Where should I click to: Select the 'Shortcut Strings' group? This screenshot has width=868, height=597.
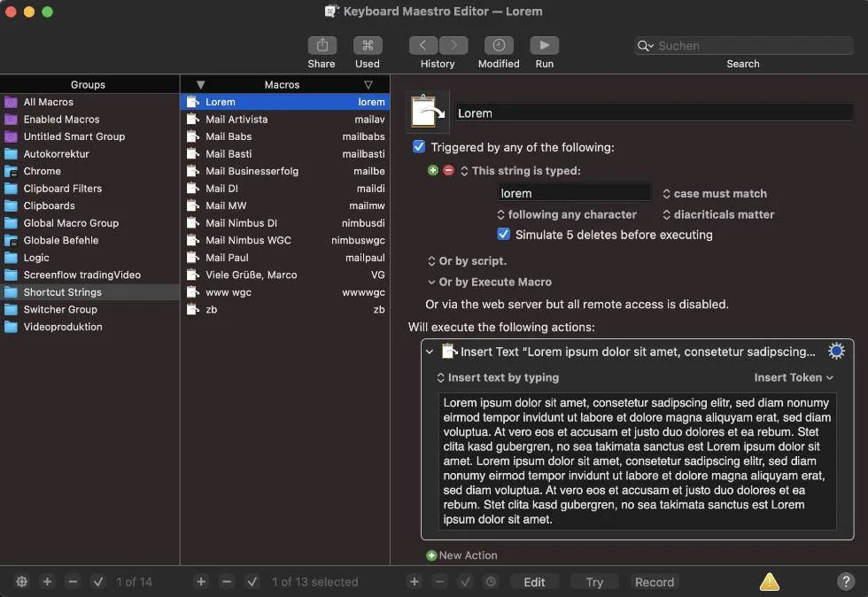(x=62, y=292)
